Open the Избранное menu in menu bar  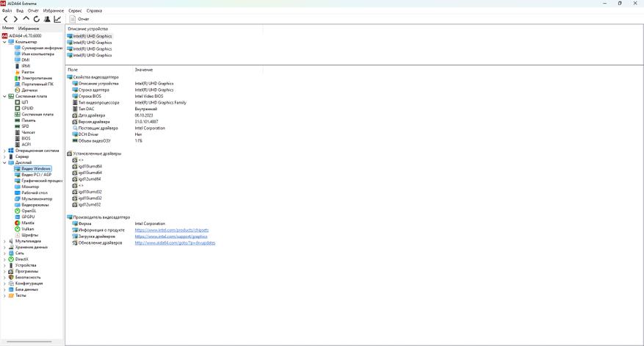(x=54, y=11)
